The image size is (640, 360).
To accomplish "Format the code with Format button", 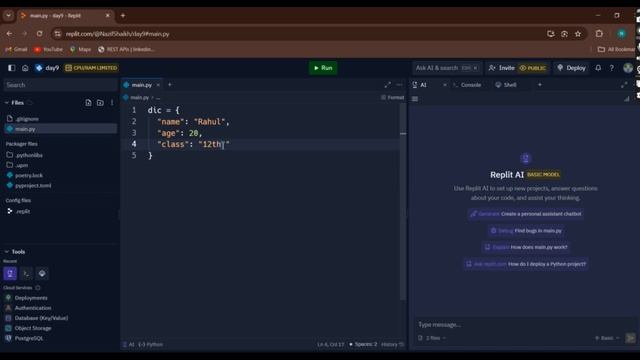I will click(392, 98).
